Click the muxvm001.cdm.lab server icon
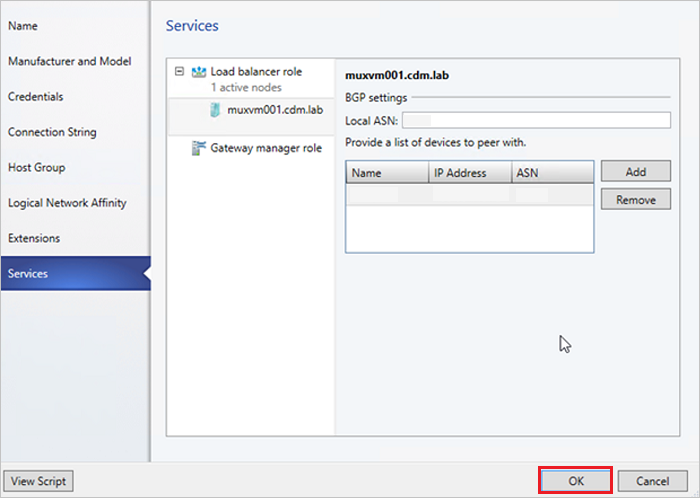700x498 pixels. click(215, 110)
